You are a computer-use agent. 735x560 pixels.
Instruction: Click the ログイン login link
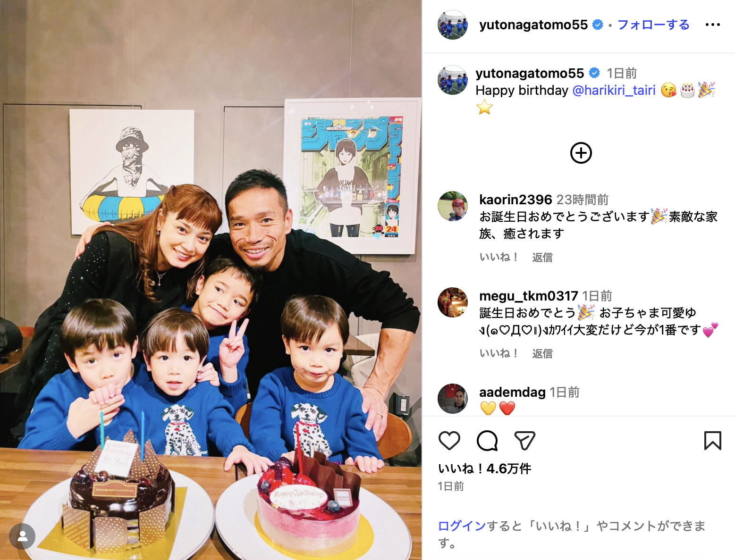462,526
